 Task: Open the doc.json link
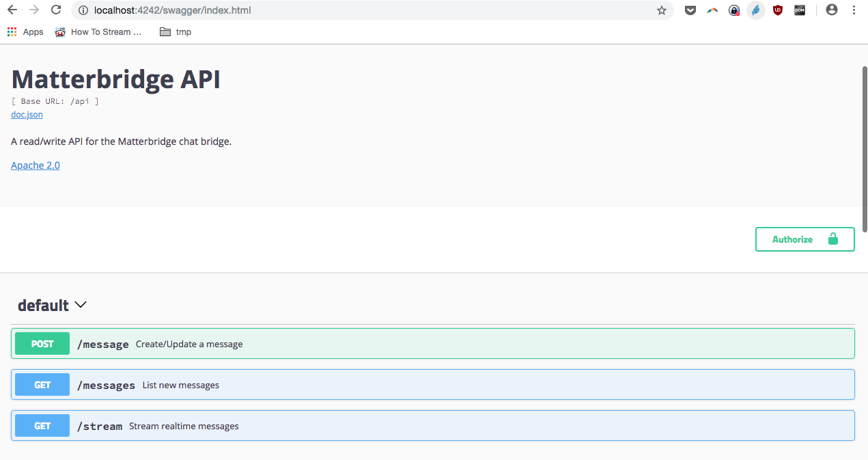point(26,114)
